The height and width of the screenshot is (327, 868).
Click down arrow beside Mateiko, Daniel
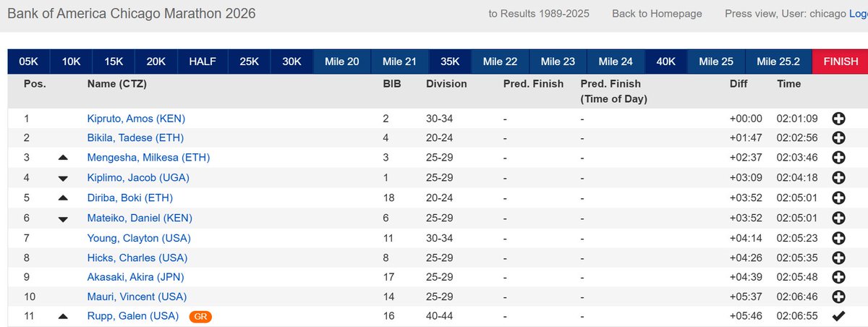63,218
